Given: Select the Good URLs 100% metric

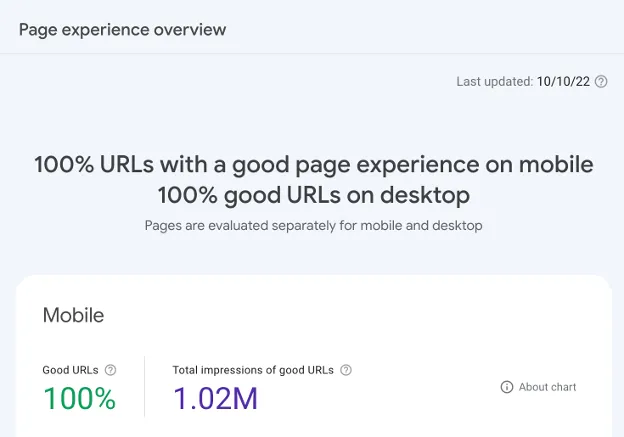Looking at the screenshot, I should tap(80, 398).
